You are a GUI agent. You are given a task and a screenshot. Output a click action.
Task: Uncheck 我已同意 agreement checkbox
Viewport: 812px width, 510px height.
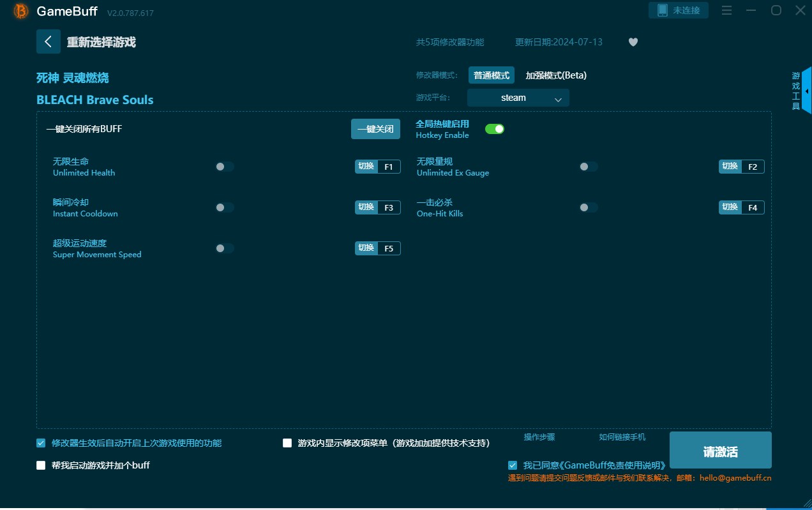(513, 465)
